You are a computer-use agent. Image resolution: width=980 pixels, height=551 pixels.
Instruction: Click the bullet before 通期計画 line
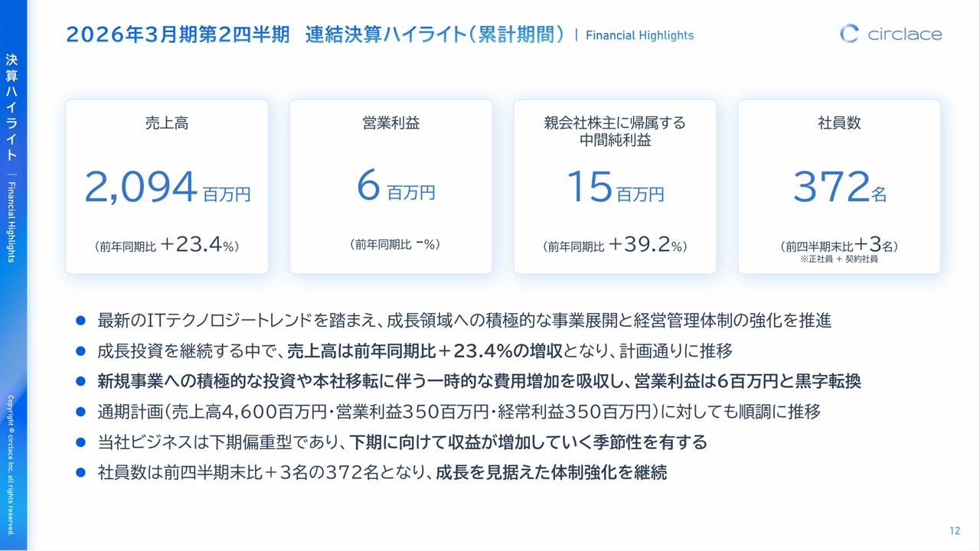[80, 412]
